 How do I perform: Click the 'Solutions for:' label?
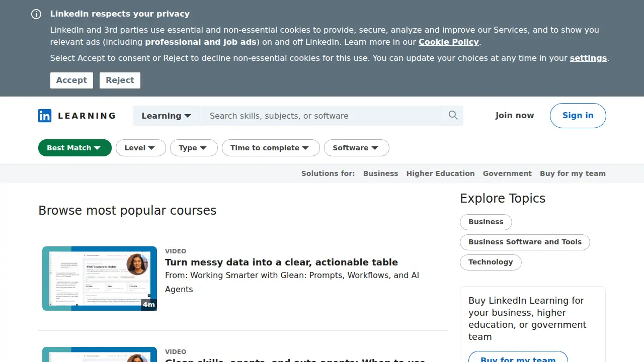(328, 173)
